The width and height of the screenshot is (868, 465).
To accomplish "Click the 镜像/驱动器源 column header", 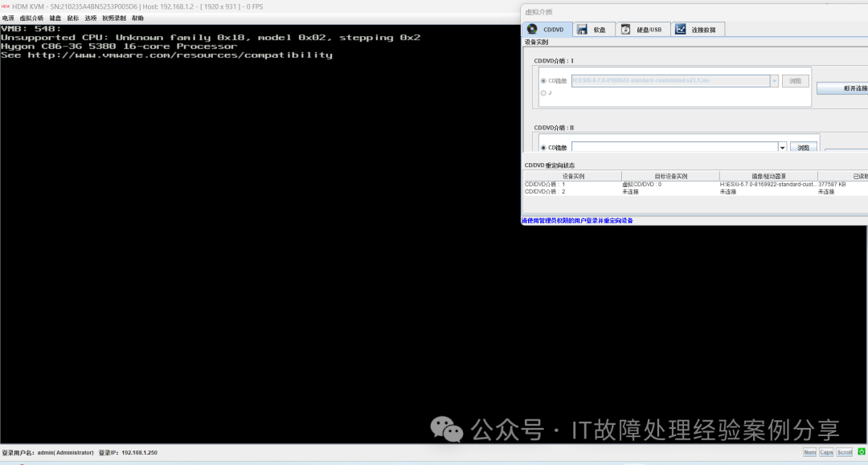I will coord(768,177).
